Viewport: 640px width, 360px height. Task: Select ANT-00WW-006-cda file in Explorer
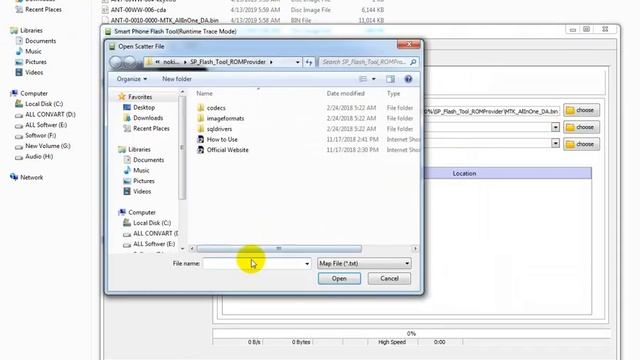pos(138,10)
